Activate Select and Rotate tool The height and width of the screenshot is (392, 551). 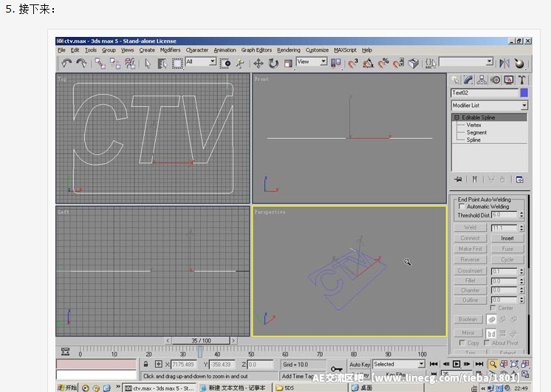273,63
